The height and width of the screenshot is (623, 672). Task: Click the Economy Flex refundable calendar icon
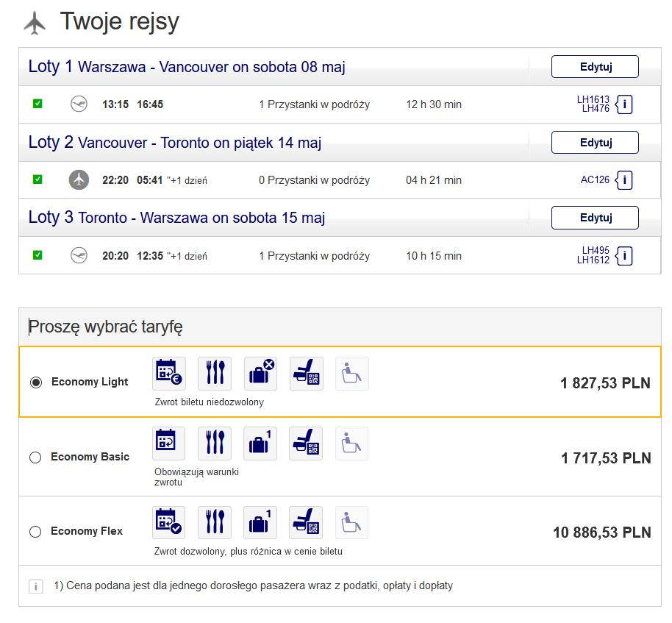(168, 522)
